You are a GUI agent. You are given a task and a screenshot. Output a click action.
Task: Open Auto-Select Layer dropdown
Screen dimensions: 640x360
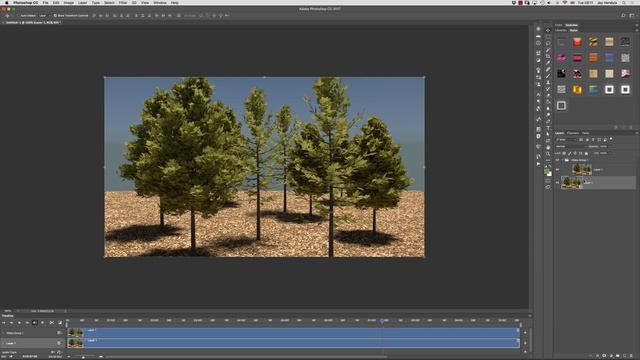[x=43, y=16]
